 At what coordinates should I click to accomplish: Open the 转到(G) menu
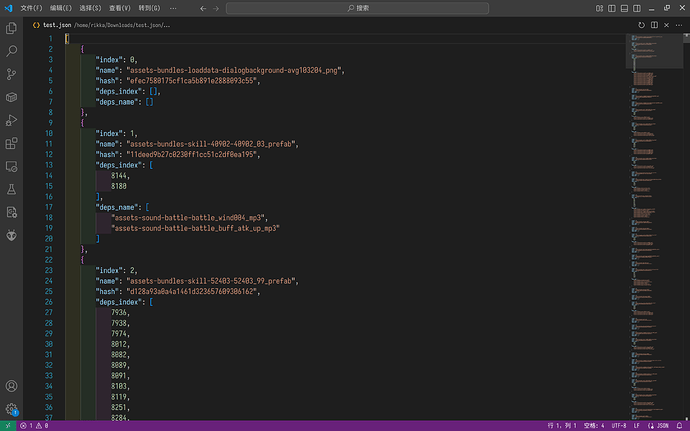pos(149,8)
